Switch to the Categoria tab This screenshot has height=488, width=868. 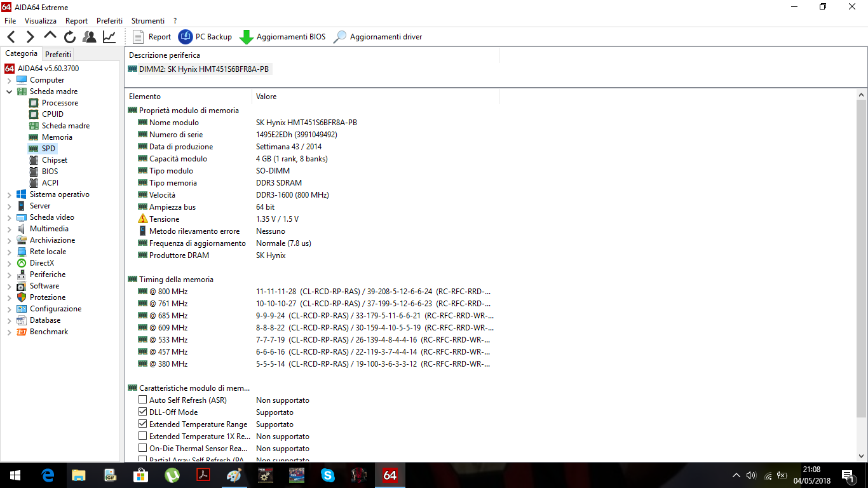click(21, 54)
